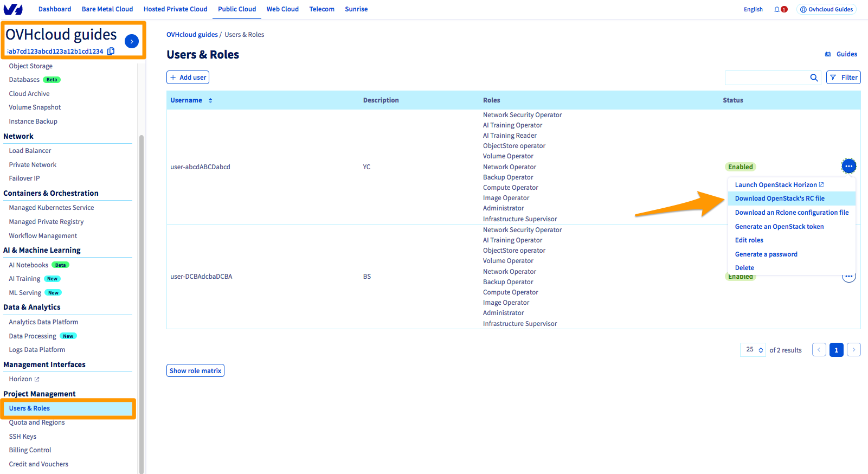This screenshot has height=474, width=868.
Task: Choose Generate an OpenStack token
Action: (779, 227)
